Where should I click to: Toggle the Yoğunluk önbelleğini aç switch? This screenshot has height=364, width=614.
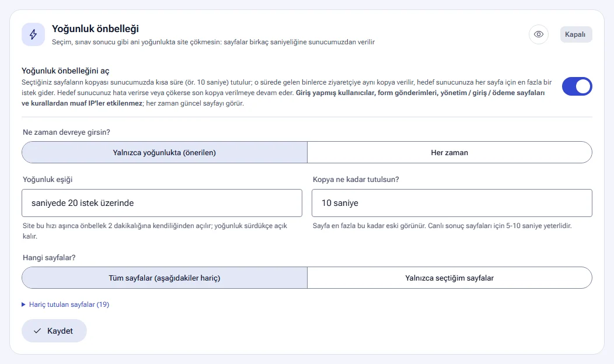pyautogui.click(x=577, y=86)
